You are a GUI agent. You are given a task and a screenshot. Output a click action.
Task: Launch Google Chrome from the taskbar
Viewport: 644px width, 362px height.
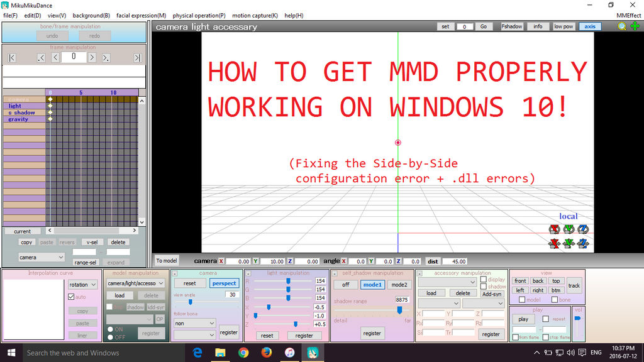243,353
